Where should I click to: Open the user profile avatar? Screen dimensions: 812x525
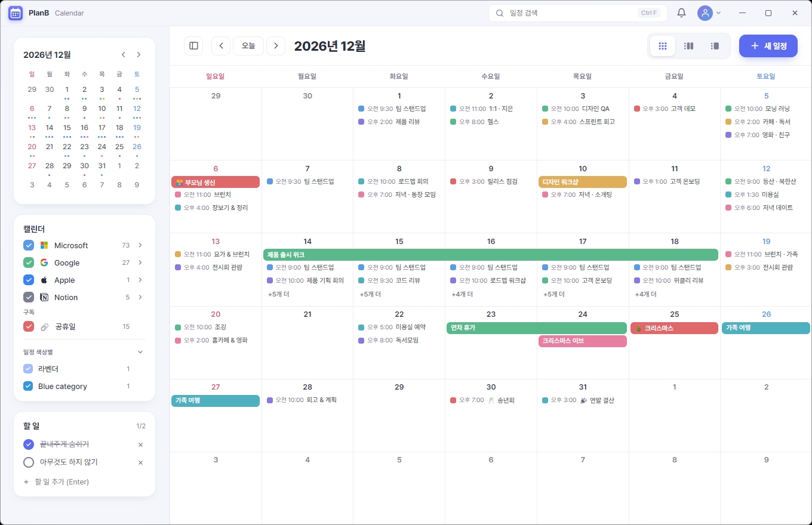(705, 13)
